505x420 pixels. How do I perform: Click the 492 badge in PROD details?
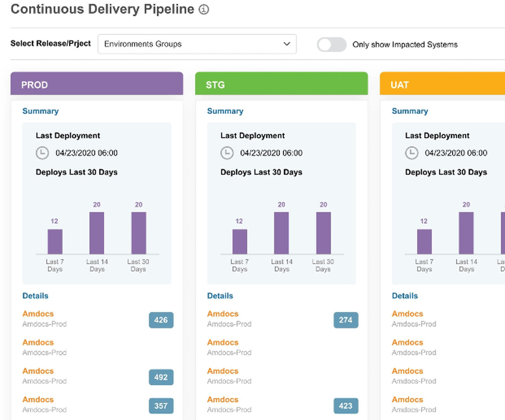(x=161, y=377)
